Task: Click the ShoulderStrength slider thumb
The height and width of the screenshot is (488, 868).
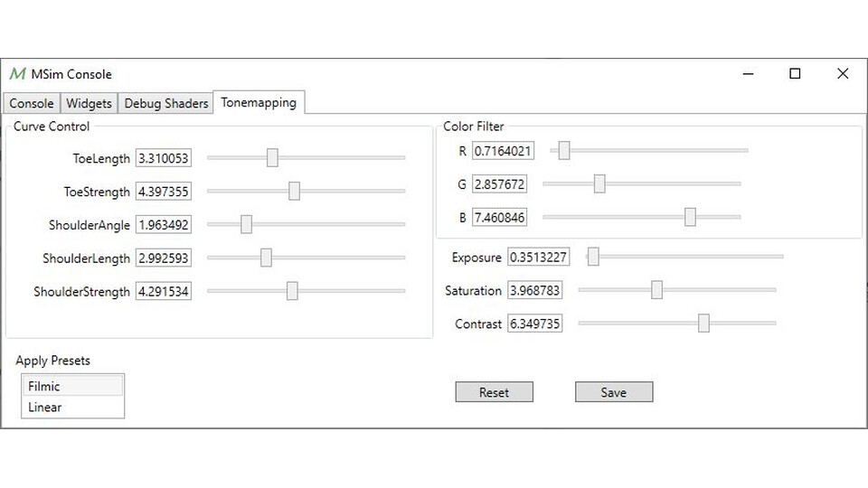Action: click(292, 290)
